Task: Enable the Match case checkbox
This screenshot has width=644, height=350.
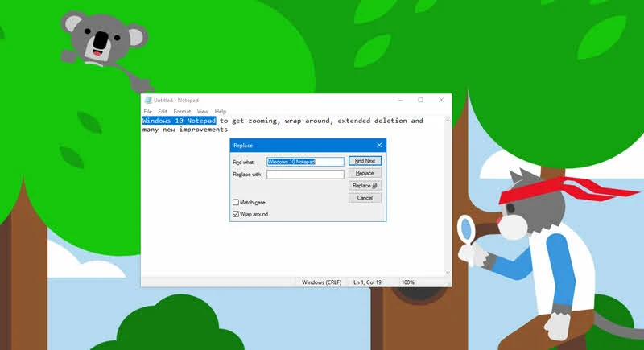Action: pos(236,202)
